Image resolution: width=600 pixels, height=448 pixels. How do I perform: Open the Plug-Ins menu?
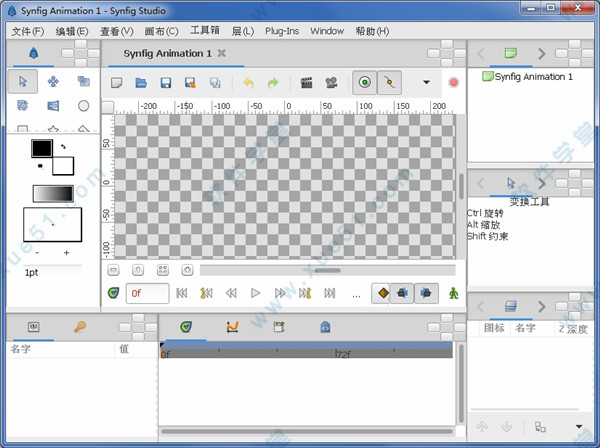(x=282, y=31)
